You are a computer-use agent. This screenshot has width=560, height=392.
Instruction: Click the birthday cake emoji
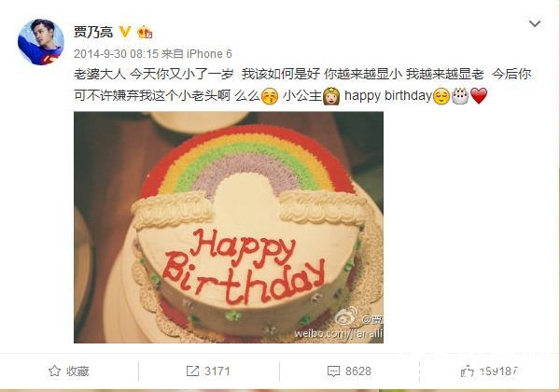460,96
